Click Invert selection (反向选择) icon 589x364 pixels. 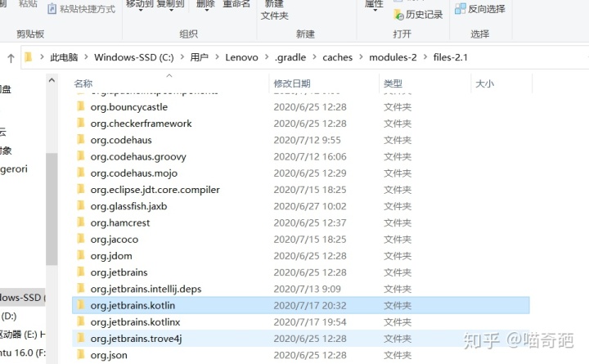point(460,9)
